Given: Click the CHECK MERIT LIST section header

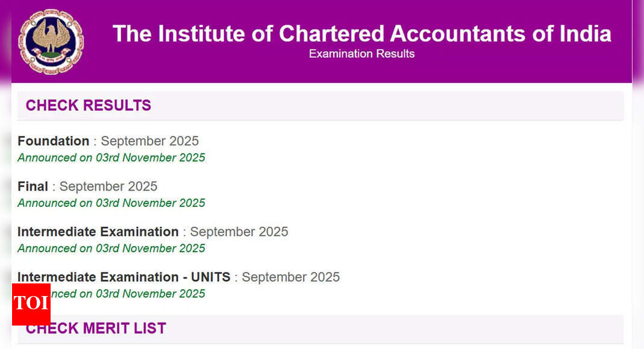Looking at the screenshot, I should click(x=95, y=328).
